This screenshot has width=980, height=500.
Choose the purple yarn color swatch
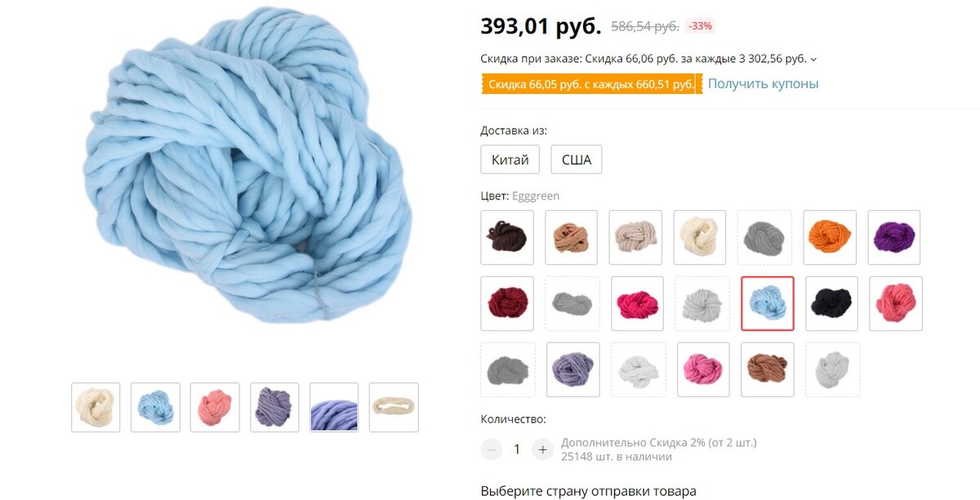click(894, 238)
